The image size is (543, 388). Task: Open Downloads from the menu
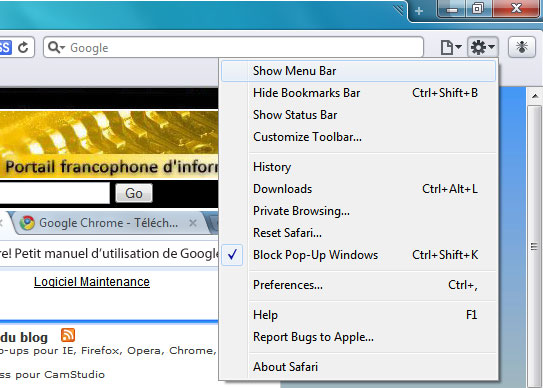coord(358,189)
